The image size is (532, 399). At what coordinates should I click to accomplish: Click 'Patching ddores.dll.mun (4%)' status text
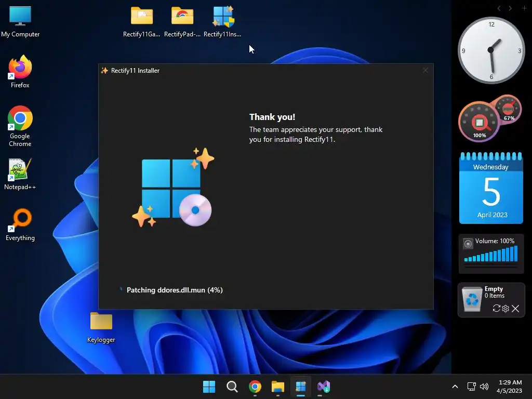175,290
